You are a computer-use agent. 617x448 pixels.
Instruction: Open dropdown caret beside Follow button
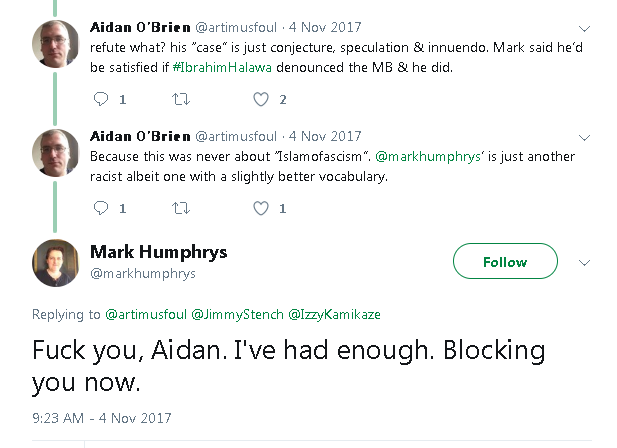click(585, 263)
